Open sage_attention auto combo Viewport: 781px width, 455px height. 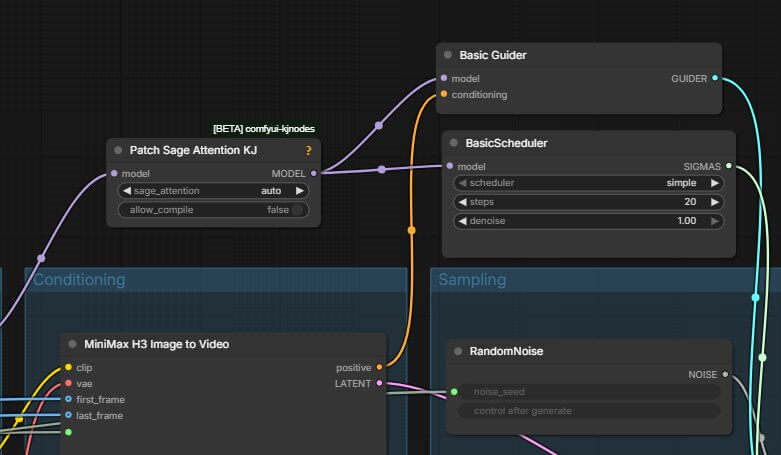pos(213,191)
